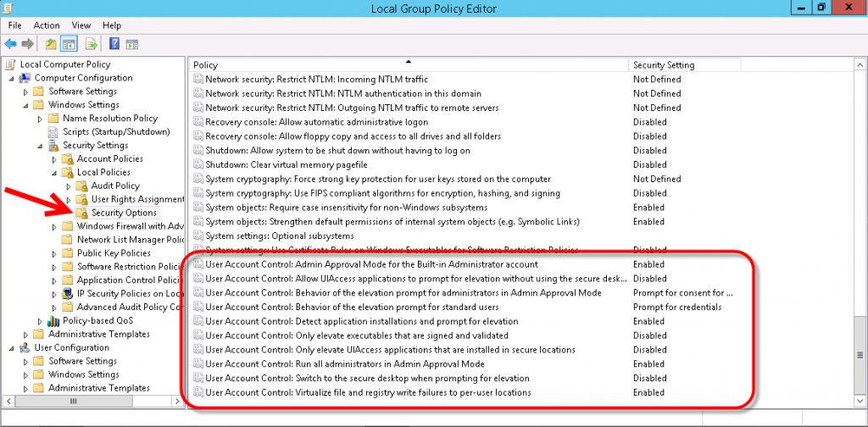
Task: Select 'Network security: Restrict NTLM: Incoming NTLM traffic'
Action: [x=317, y=79]
